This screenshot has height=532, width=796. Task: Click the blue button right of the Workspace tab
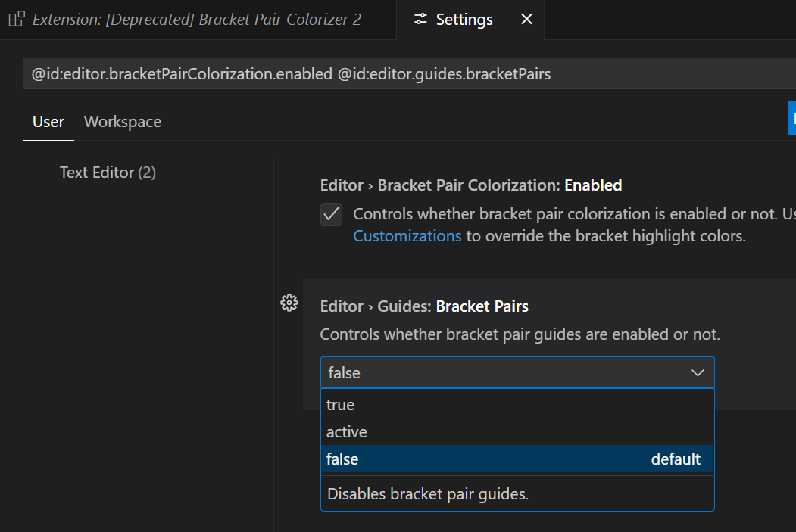(791, 119)
